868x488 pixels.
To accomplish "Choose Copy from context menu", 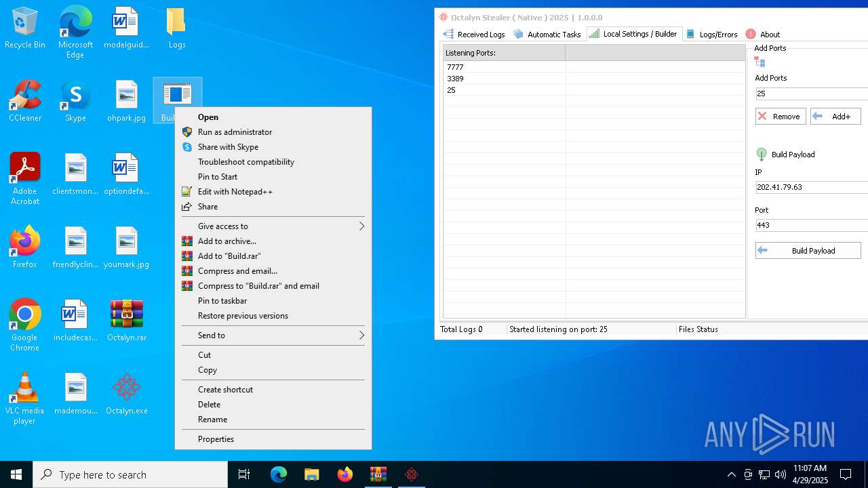I will click(x=273, y=370).
